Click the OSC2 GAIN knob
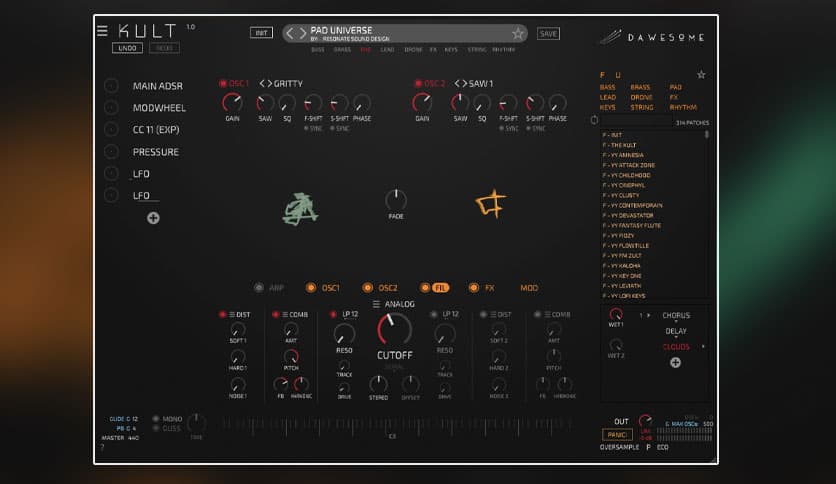Image resolution: width=836 pixels, height=484 pixels. tap(422, 102)
